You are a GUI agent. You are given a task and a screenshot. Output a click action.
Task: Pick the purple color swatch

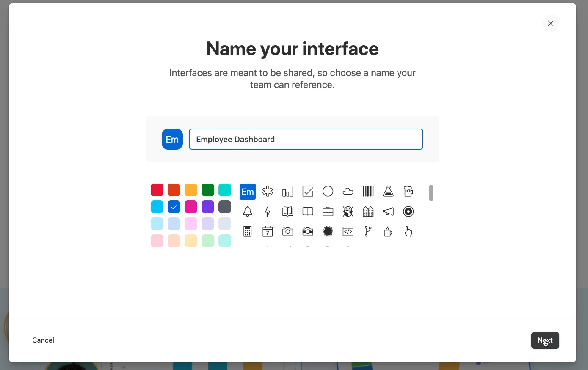tap(208, 207)
